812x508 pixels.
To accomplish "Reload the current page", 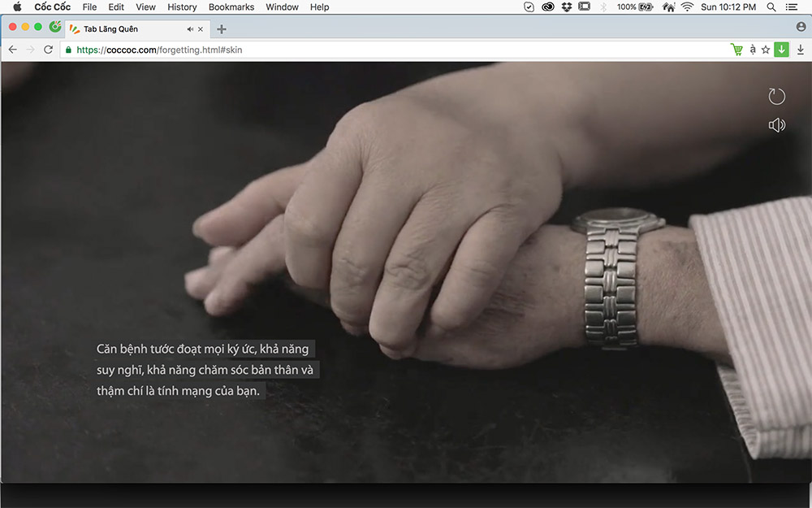I will pyautogui.click(x=49, y=50).
